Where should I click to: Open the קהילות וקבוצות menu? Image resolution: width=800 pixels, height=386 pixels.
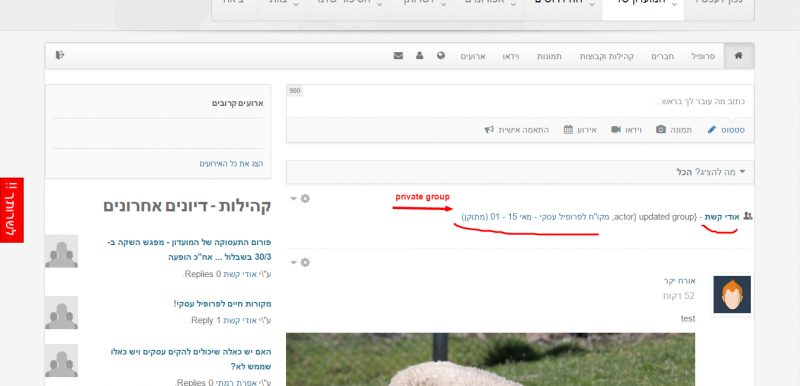[x=606, y=56]
